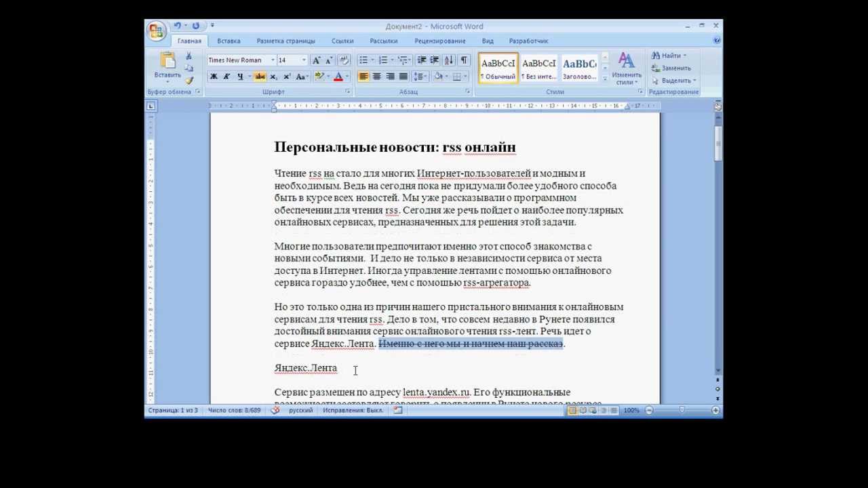The image size is (868, 488).
Task: Click the Redo button in Quick Access
Action: click(196, 26)
